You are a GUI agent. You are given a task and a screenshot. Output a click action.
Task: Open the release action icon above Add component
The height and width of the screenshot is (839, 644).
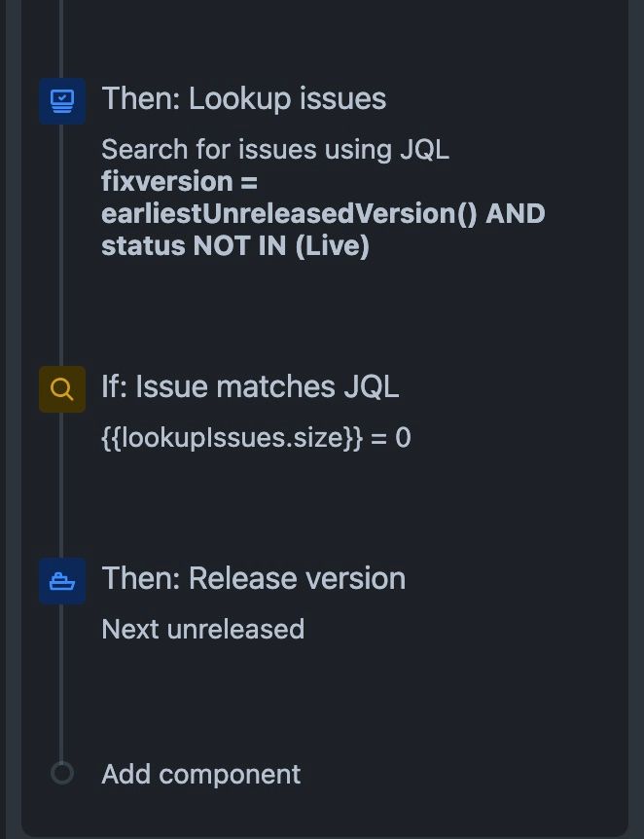click(x=62, y=580)
